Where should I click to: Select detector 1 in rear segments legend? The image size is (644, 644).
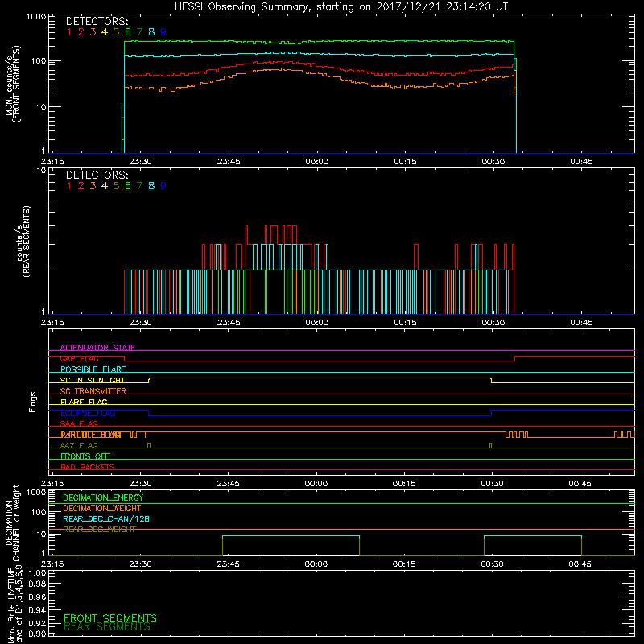(69, 186)
